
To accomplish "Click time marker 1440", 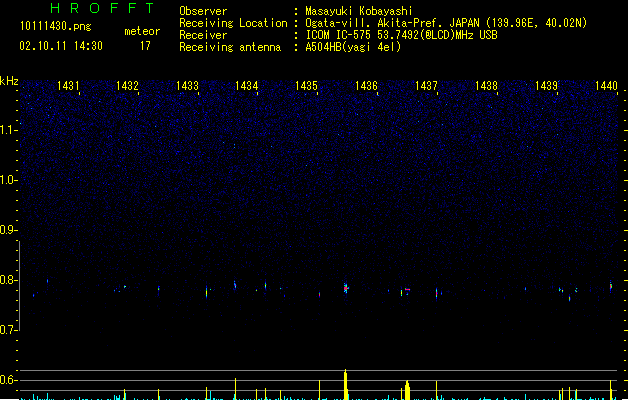I will [x=606, y=86].
